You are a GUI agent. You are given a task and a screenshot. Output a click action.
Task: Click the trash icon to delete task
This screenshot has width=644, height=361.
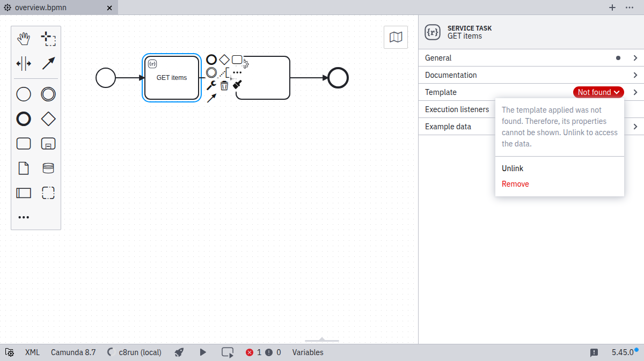[224, 85]
